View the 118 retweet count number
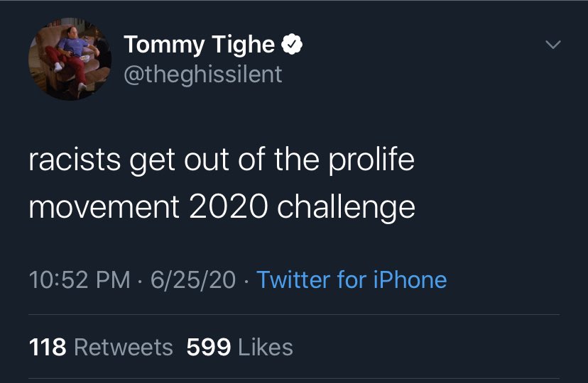This screenshot has height=383, width=588. point(48,347)
